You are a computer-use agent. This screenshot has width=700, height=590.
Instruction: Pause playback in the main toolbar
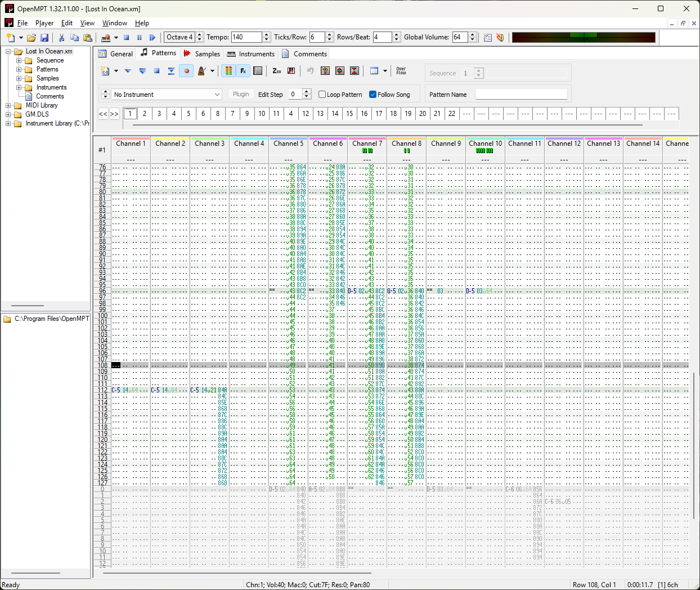140,38
